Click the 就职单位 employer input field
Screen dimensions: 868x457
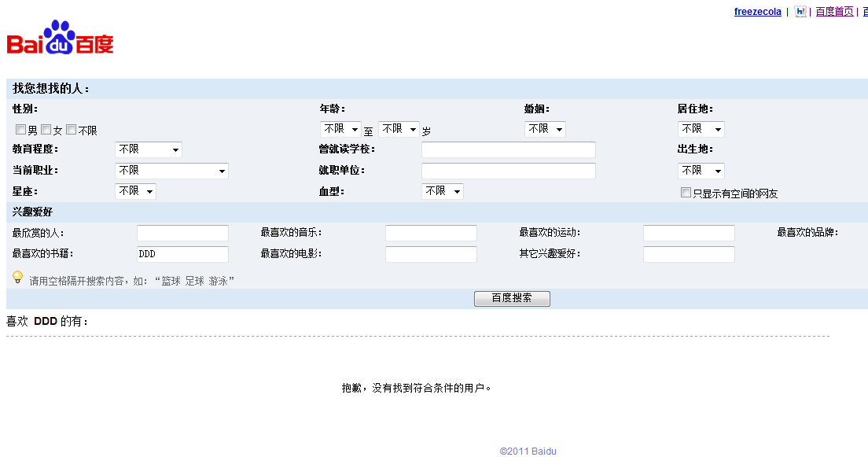click(x=509, y=171)
